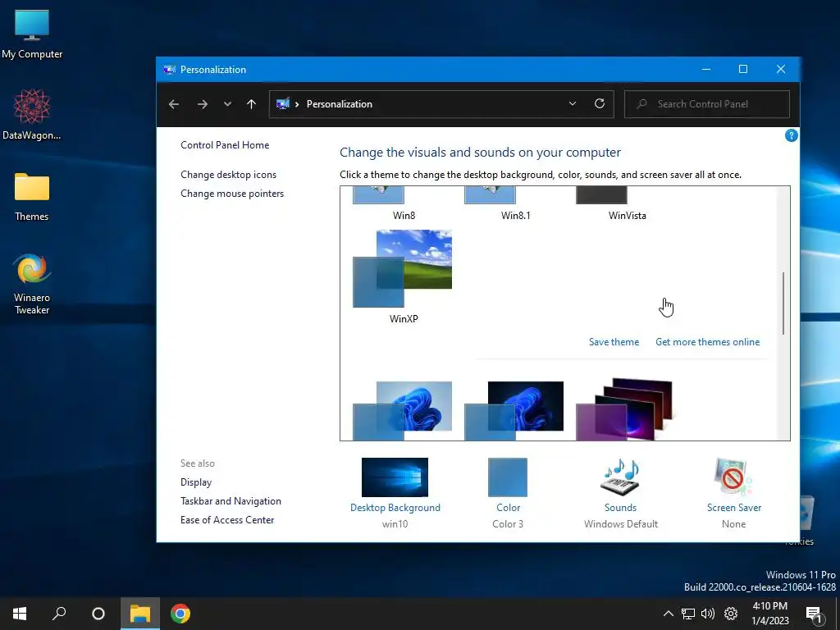
Task: Go up one level with the up arrow
Action: [251, 104]
